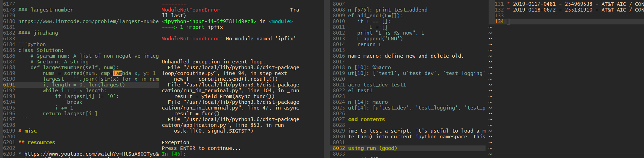Click the '# misc' heading
The width and height of the screenshot is (644, 158).
[x=27, y=131]
